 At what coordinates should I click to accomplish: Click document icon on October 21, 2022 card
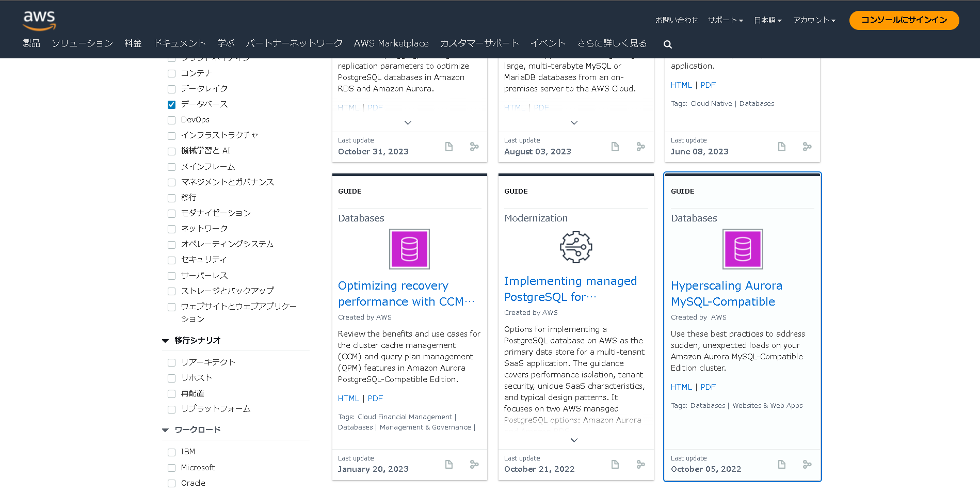(615, 465)
